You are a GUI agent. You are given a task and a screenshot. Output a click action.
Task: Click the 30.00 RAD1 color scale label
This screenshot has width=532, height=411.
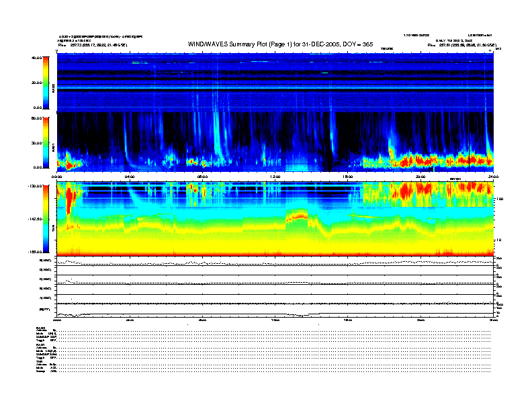tap(36, 143)
